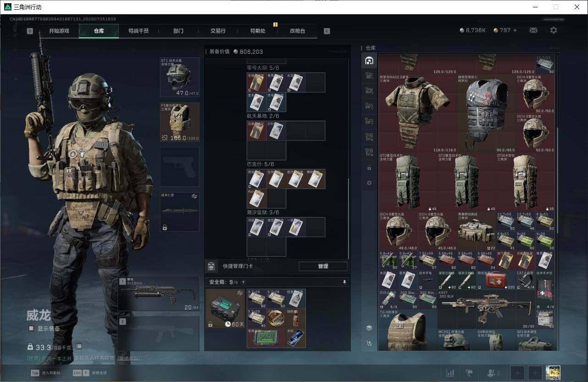Switch to the 仓库 tab
Viewport: 588px width, 382px height.
pos(99,31)
